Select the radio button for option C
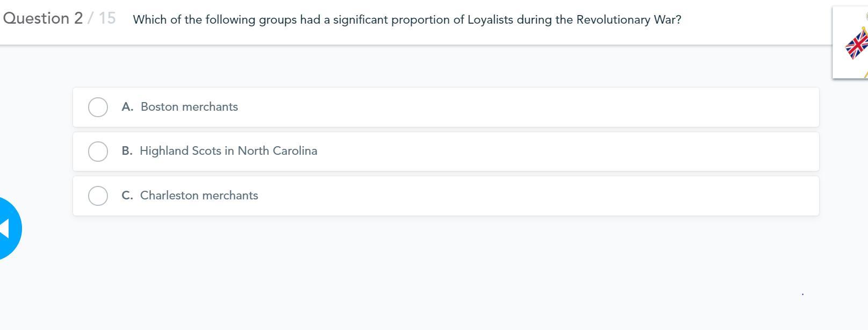 [x=98, y=196]
